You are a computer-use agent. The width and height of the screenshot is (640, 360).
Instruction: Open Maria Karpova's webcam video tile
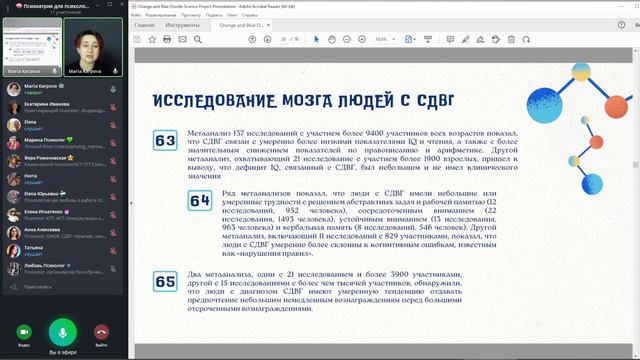93,47
